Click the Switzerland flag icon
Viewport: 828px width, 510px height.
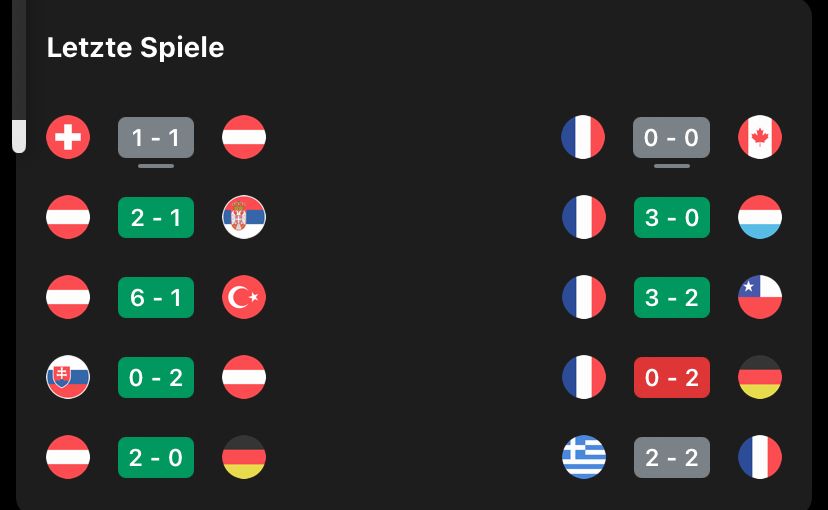coord(68,137)
